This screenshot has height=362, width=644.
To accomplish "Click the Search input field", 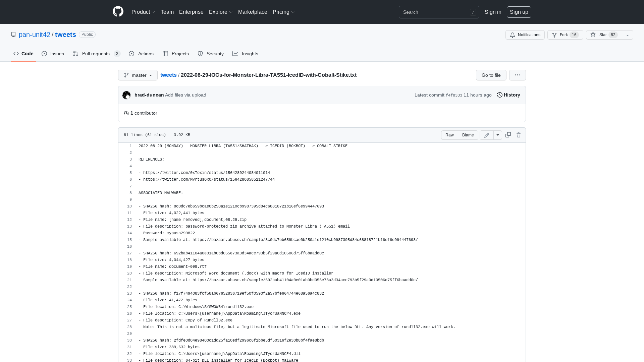I will tap(436, 12).
